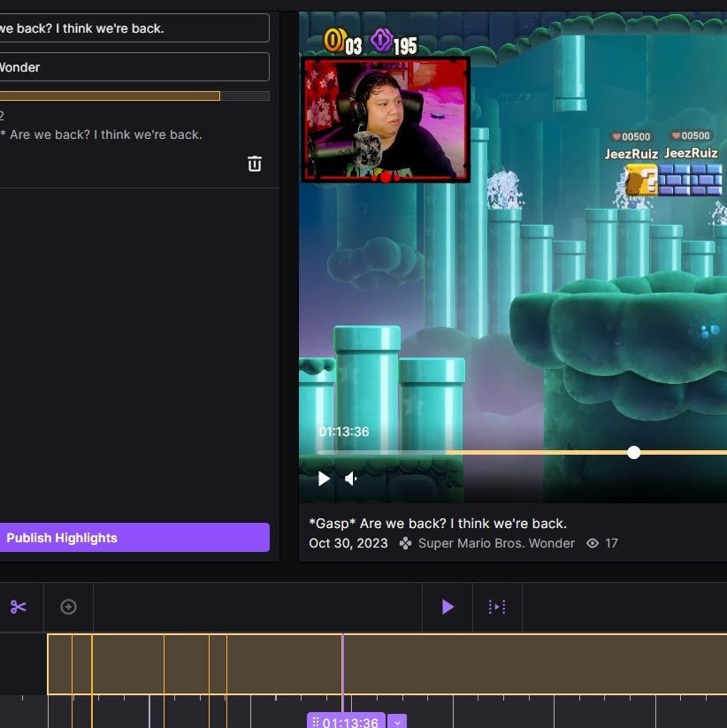Delete the highlight with the trash icon

point(255,164)
